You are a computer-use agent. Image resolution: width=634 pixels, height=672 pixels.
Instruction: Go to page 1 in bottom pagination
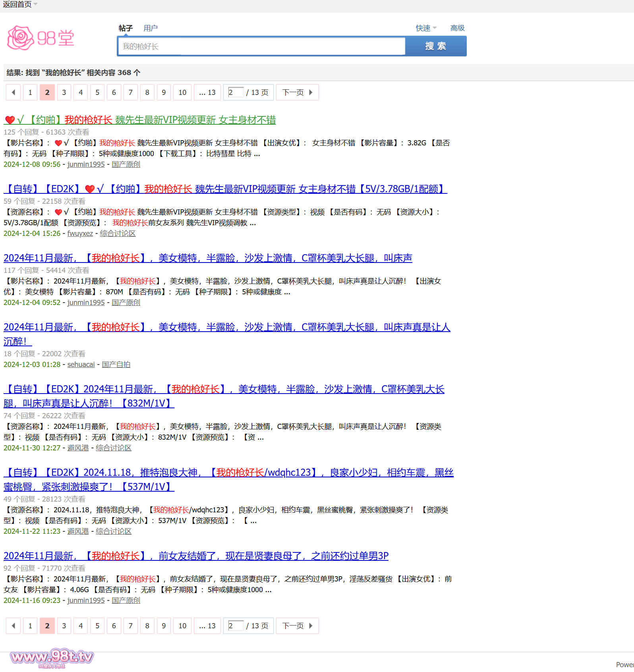click(30, 626)
